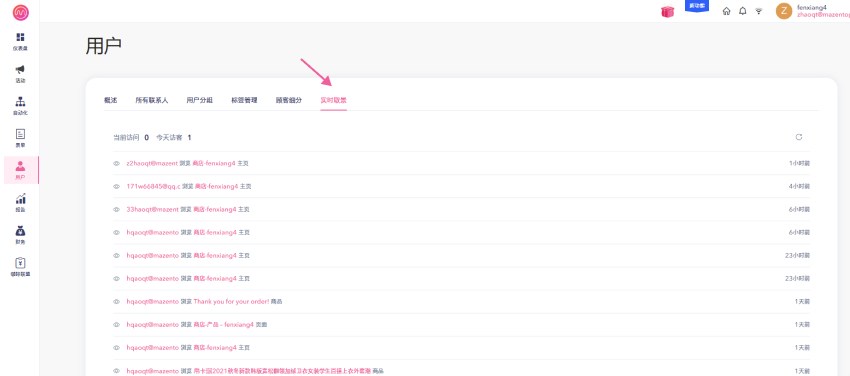The image size is (850, 376).
Task: Open the 表单 forms sidebar item
Action: click(x=20, y=138)
